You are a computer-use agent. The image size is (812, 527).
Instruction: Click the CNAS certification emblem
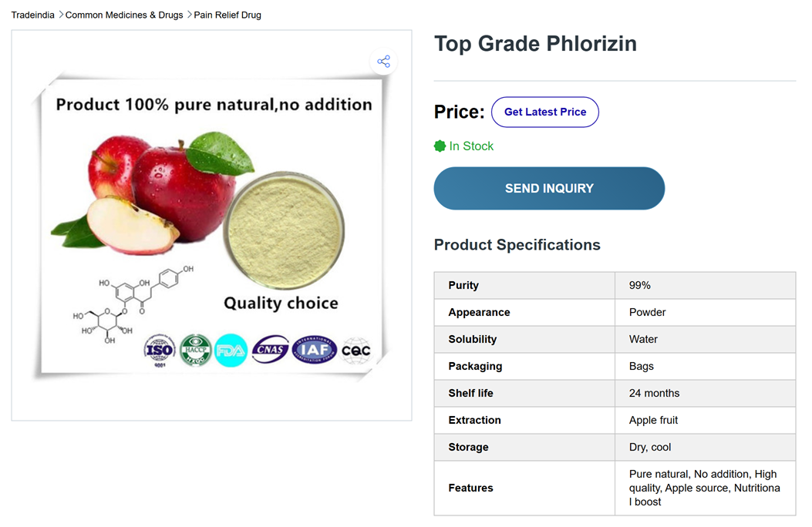[270, 350]
